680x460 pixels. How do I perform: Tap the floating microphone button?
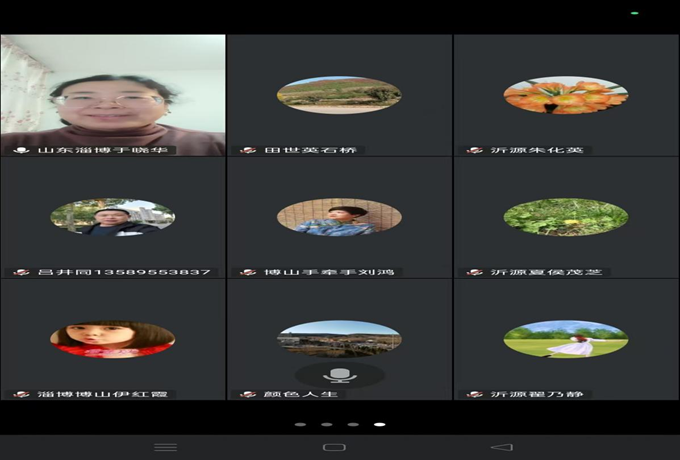click(x=340, y=374)
